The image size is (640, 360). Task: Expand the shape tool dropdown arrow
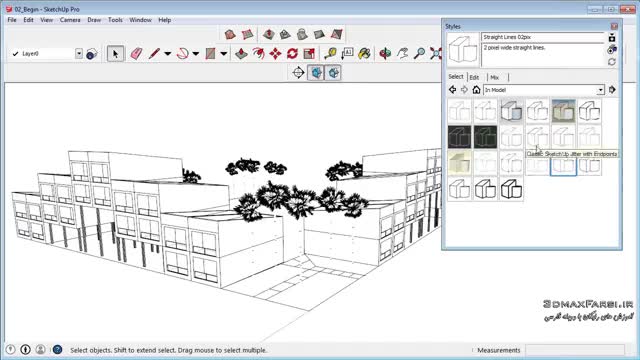pos(224,53)
